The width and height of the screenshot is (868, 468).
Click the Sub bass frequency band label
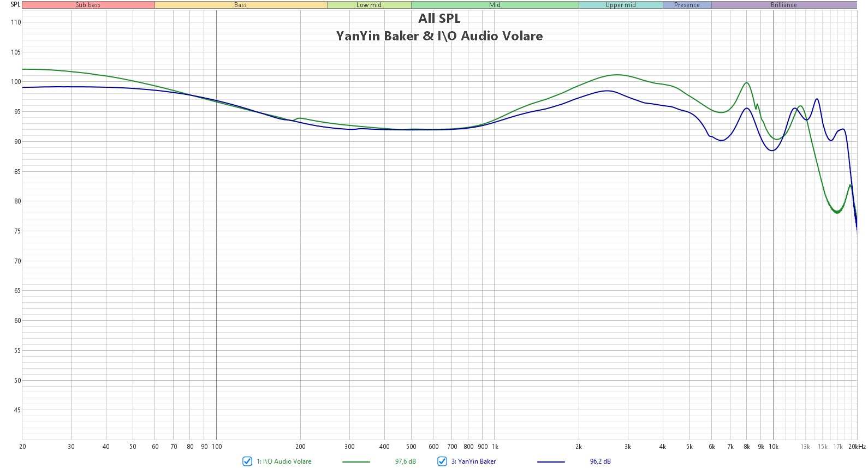tap(88, 5)
